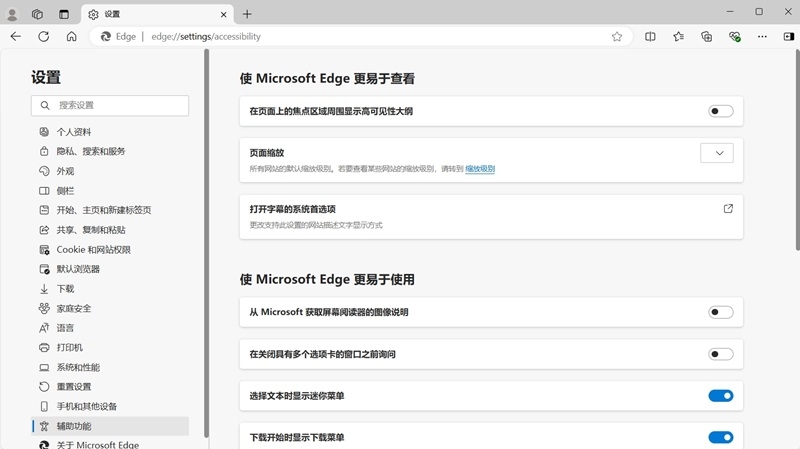Click the main page vertical scrollbar
800x449 pixels.
tap(797, 150)
